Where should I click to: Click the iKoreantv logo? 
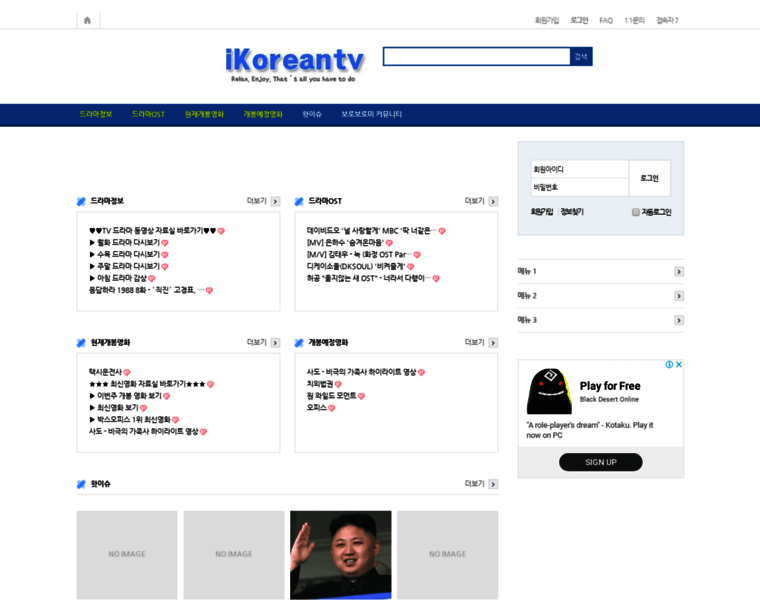(295, 65)
